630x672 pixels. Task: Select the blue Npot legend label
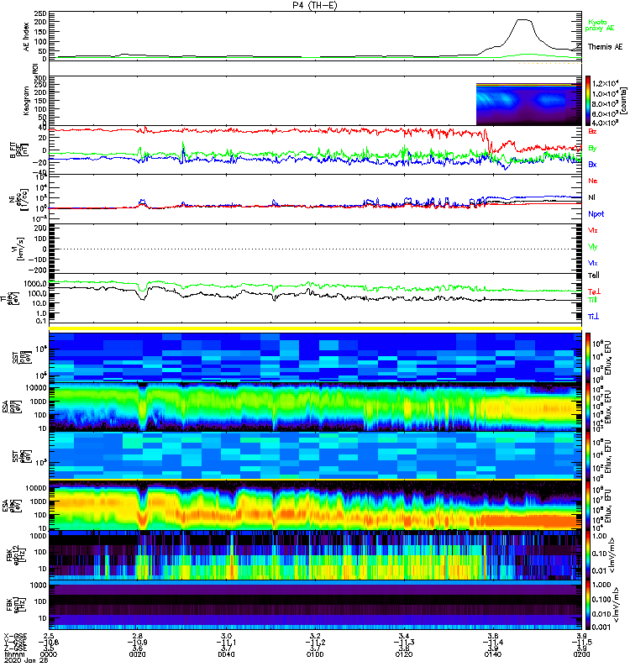click(596, 214)
